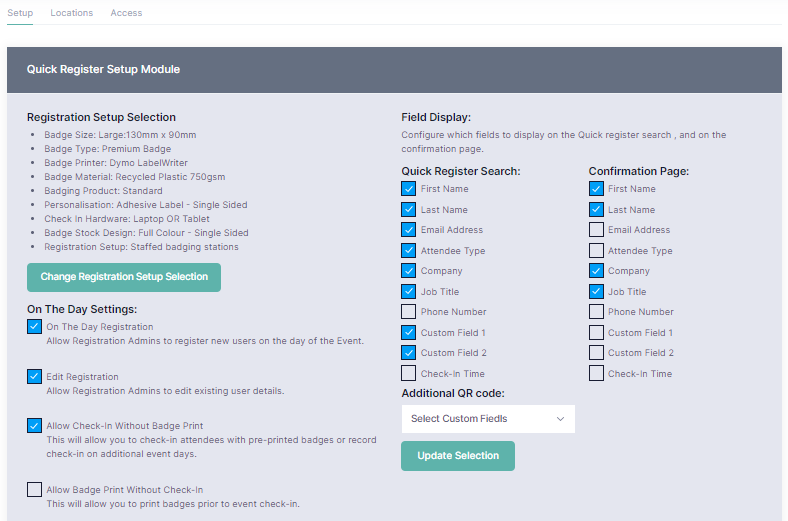Select the Setup tab
The image size is (788, 521).
point(20,13)
